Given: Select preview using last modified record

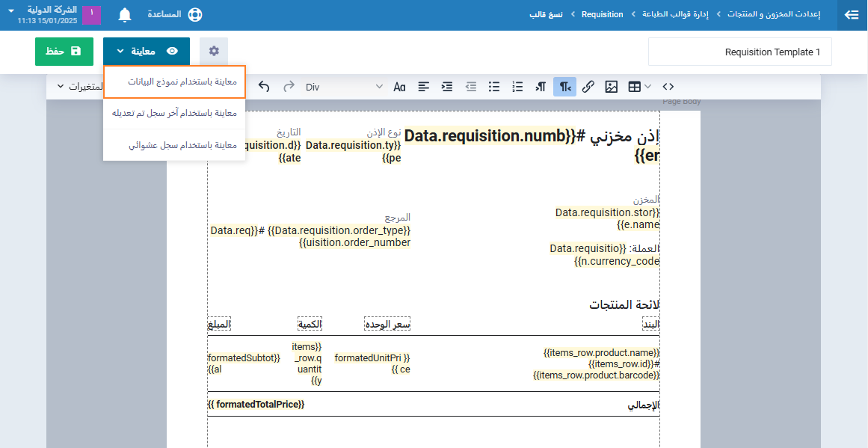Looking at the screenshot, I should [x=175, y=113].
